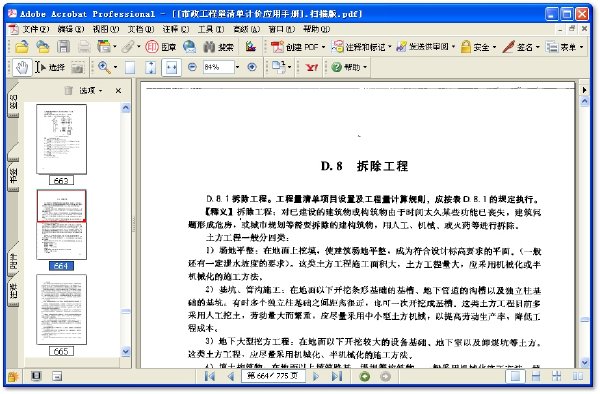The image size is (600, 394).
Task: Click the green previous view button
Action: pos(365,376)
